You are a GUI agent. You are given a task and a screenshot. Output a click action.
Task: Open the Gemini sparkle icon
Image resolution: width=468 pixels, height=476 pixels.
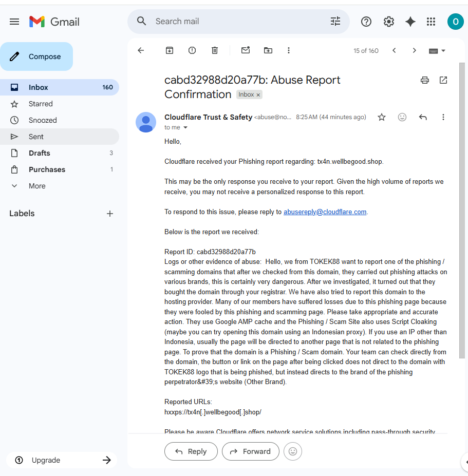click(410, 22)
